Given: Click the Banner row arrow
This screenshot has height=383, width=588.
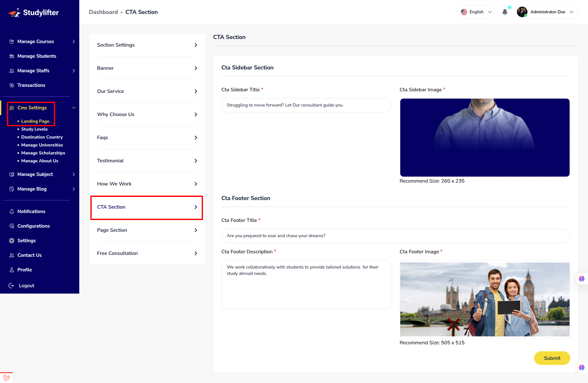Looking at the screenshot, I should (x=196, y=68).
